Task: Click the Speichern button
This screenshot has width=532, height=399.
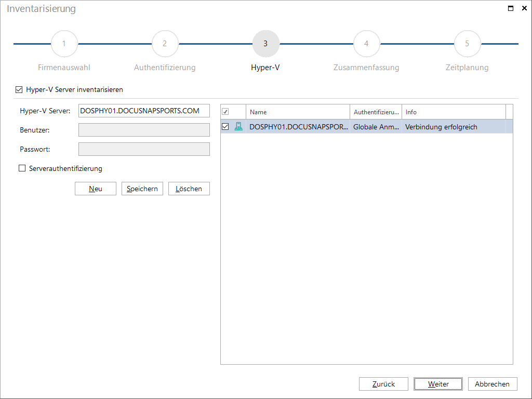Action: pyautogui.click(x=142, y=189)
